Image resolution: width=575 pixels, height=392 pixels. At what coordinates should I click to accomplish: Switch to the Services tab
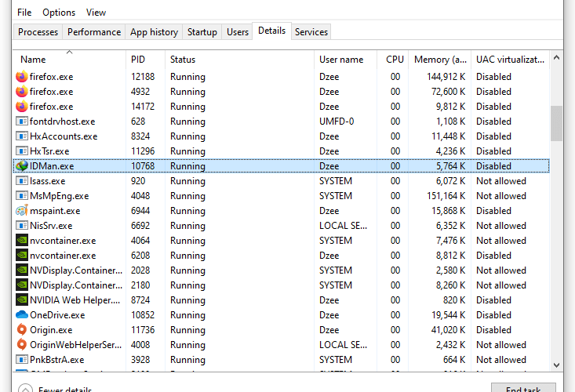tap(311, 32)
